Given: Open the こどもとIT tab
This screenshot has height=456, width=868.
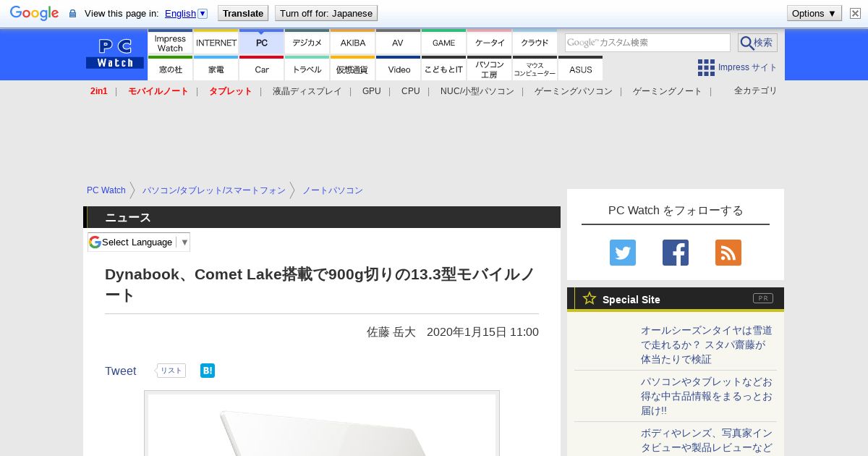Looking at the screenshot, I should point(444,69).
